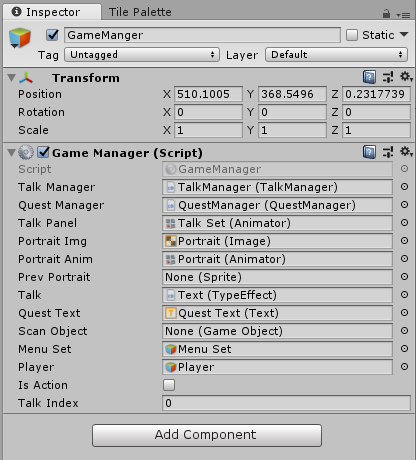This screenshot has width=416, height=460.
Task: Open object picker for Talk field
Action: (x=404, y=295)
